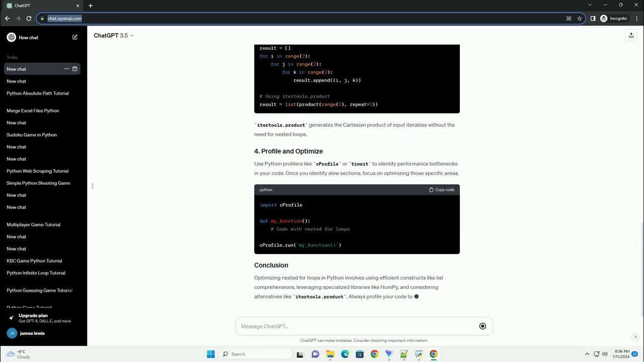
Task: Click the "cProfile.run('my_function()')" code line
Action: pos(300,245)
